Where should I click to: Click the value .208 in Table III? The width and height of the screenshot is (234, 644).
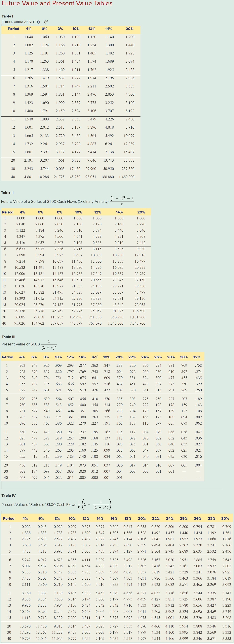pyautogui.click(x=22, y=477)
